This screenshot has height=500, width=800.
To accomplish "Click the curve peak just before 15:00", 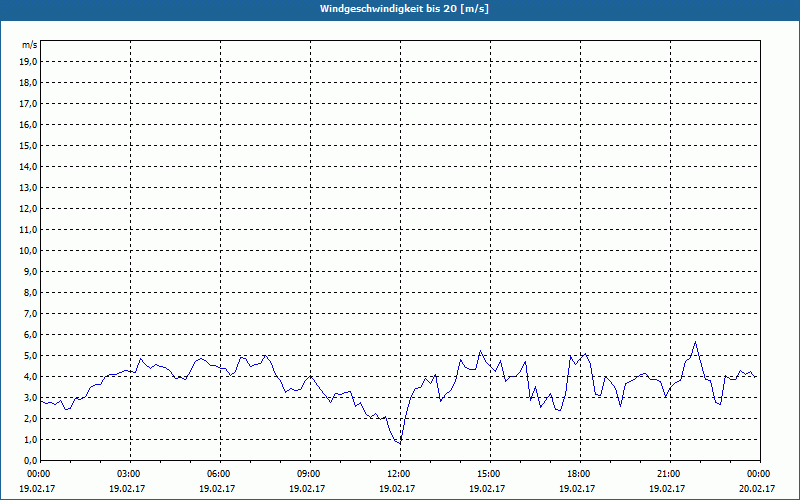I will click(480, 351).
